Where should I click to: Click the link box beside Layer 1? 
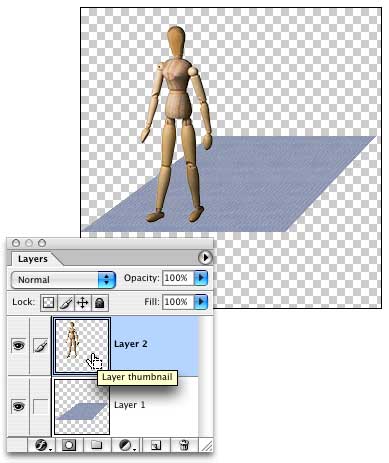(40, 406)
